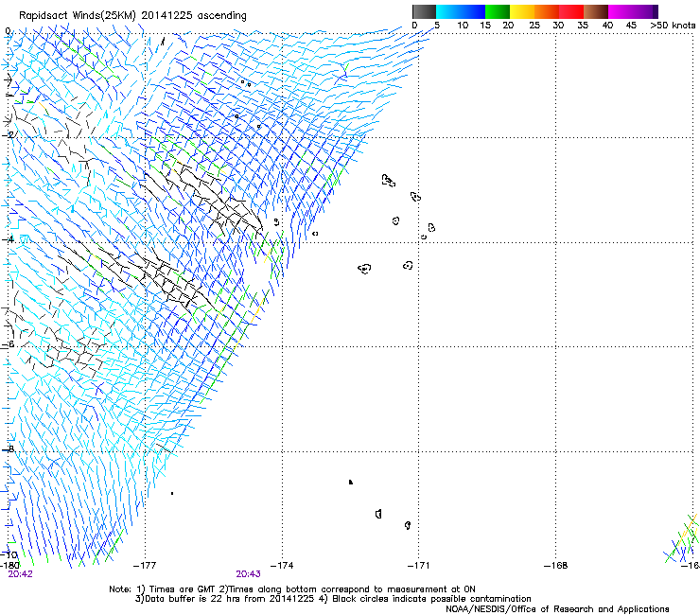
Task: Click the -8 latitude label
Action: click(9, 449)
